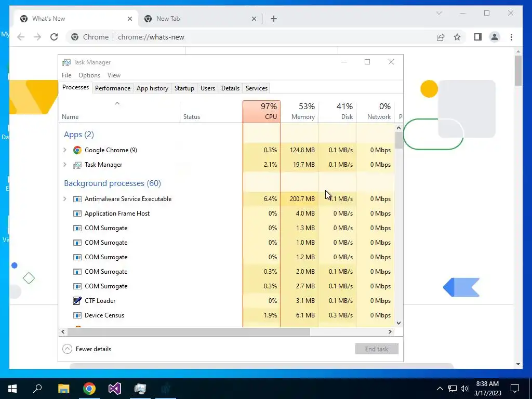Click the End task button
This screenshot has height=399, width=532.
[x=377, y=349]
